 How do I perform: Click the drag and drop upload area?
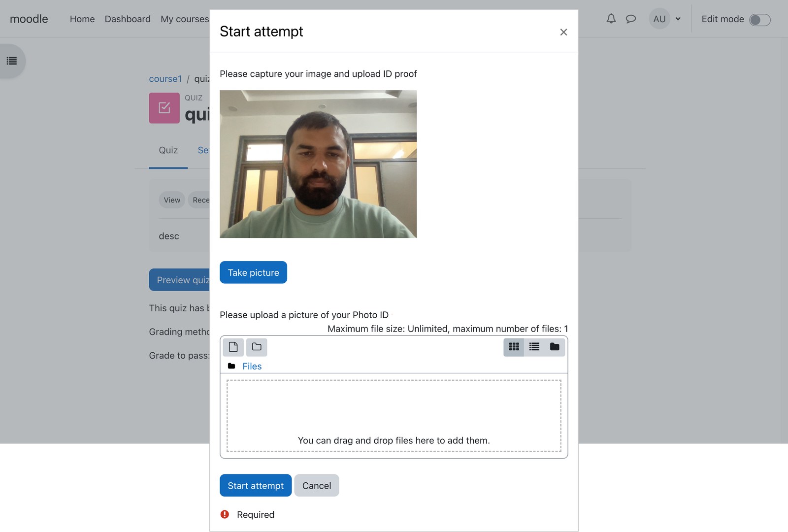[394, 415]
